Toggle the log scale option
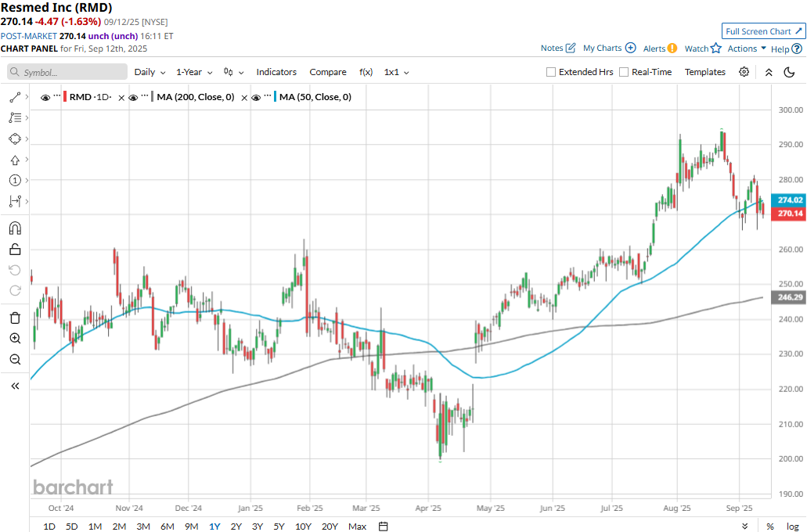The height and width of the screenshot is (532, 807). (x=793, y=527)
